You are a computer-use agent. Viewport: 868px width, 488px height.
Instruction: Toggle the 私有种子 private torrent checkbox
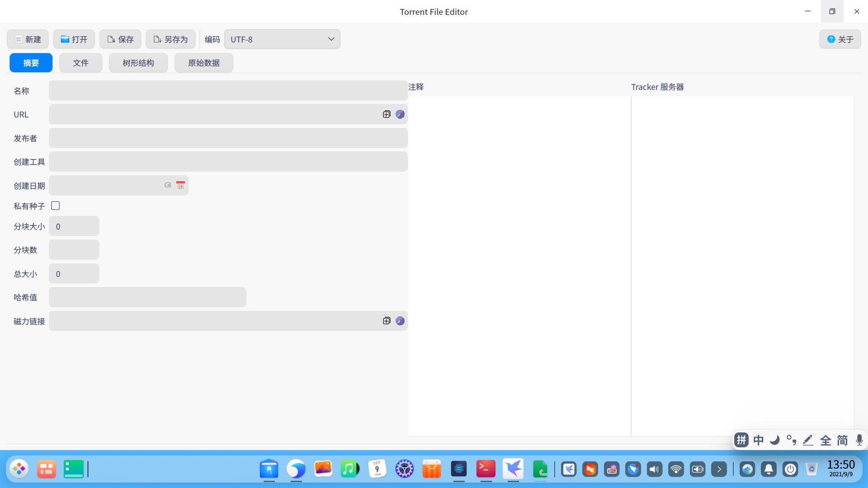56,206
